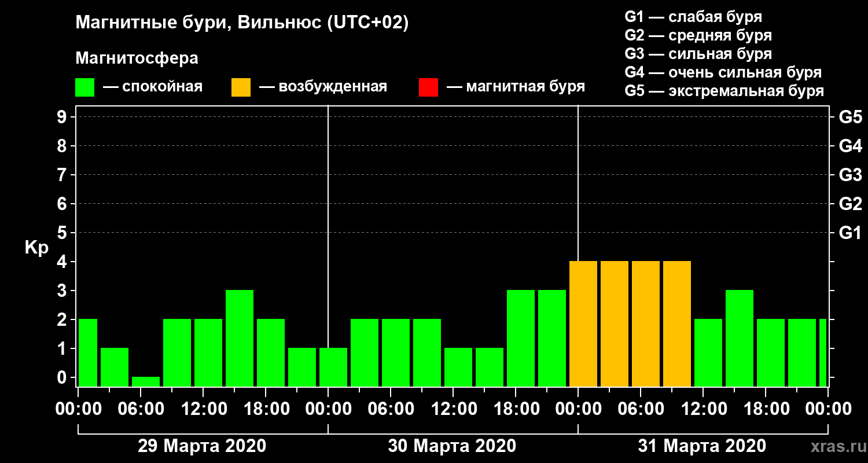
Task: Click the Kp 3 bar at 18:00 on 30 March
Action: pos(521,338)
